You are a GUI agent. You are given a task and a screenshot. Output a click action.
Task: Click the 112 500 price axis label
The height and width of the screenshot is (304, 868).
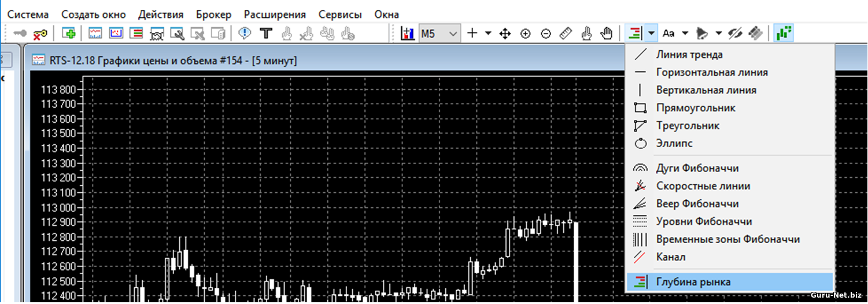click(x=58, y=281)
